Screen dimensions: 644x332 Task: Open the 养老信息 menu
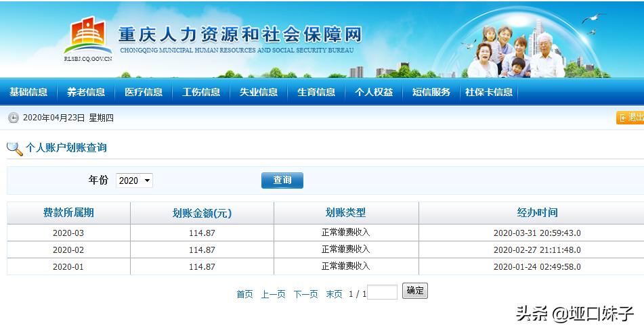(86, 92)
